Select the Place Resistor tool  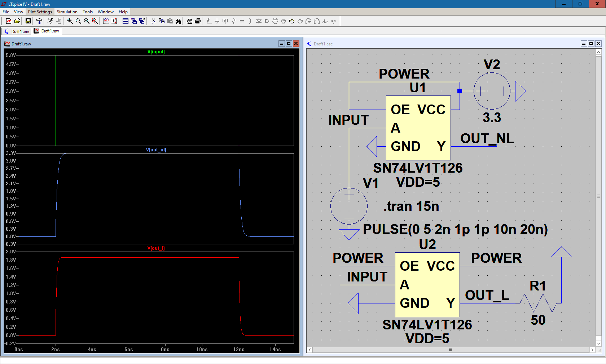coord(233,21)
